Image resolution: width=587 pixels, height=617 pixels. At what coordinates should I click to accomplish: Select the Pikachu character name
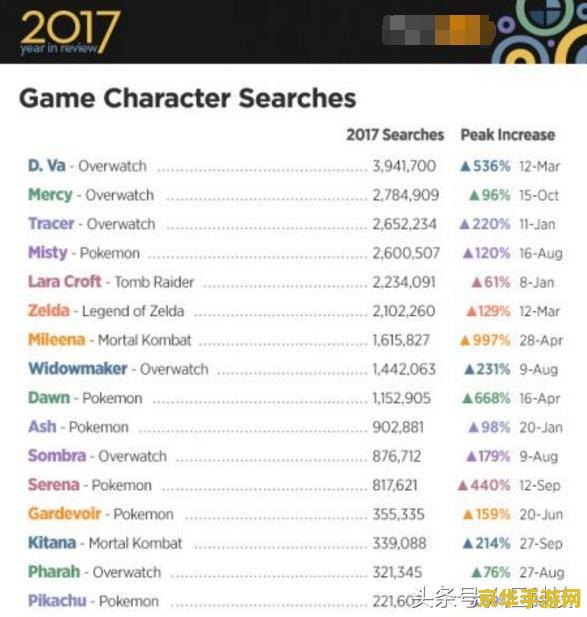tap(57, 601)
